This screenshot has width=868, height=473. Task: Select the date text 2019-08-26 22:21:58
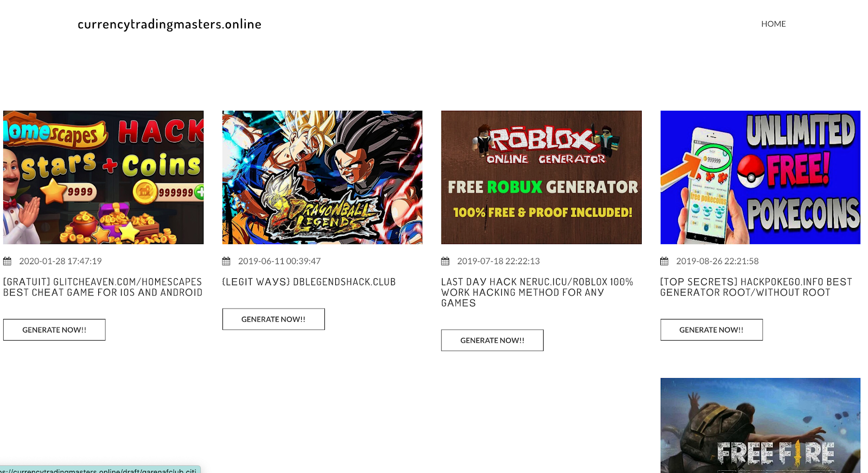click(717, 261)
